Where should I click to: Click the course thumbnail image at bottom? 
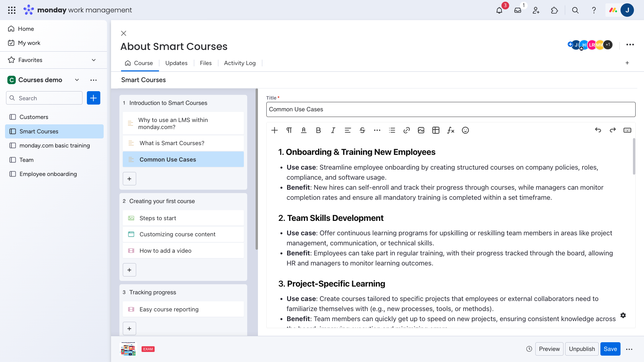coord(128,349)
